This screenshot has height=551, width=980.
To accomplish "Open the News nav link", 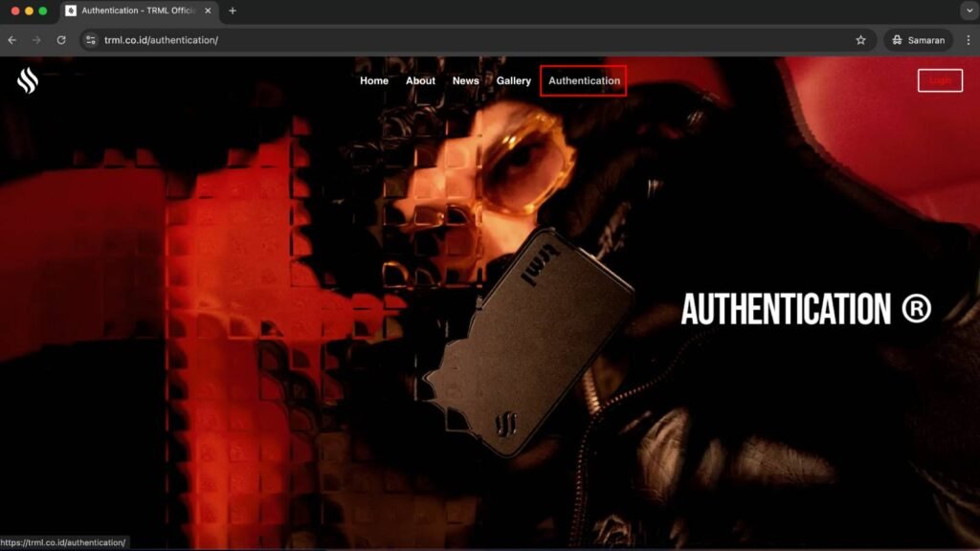I will point(466,80).
